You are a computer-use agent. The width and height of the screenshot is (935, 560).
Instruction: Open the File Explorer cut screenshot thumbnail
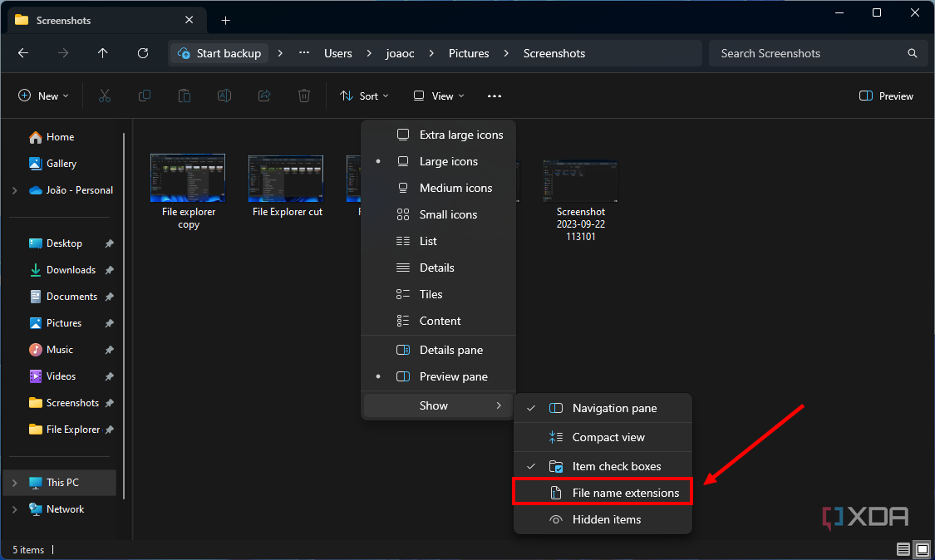tap(286, 179)
